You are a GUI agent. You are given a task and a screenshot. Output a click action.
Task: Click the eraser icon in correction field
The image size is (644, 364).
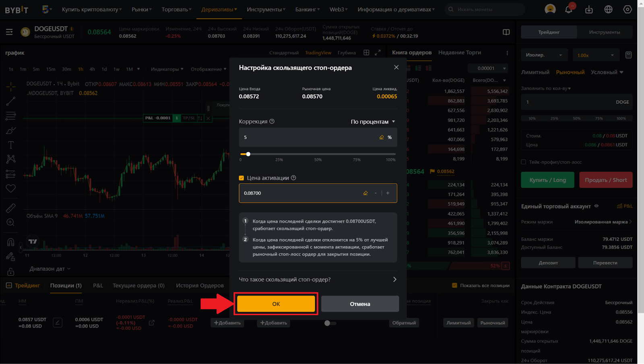coord(382,138)
